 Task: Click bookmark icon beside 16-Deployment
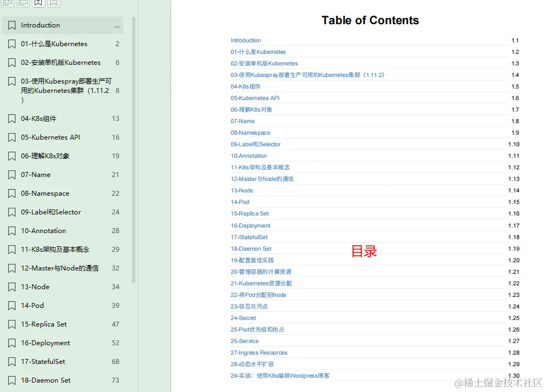tap(12, 343)
